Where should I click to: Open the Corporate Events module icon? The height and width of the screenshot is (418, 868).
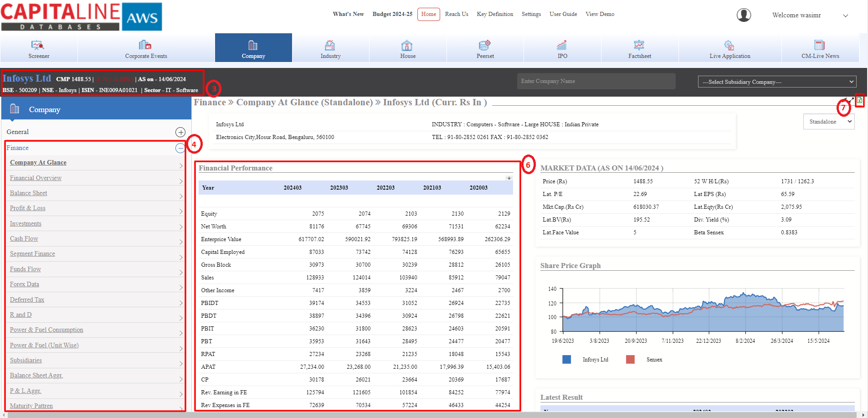tap(145, 45)
